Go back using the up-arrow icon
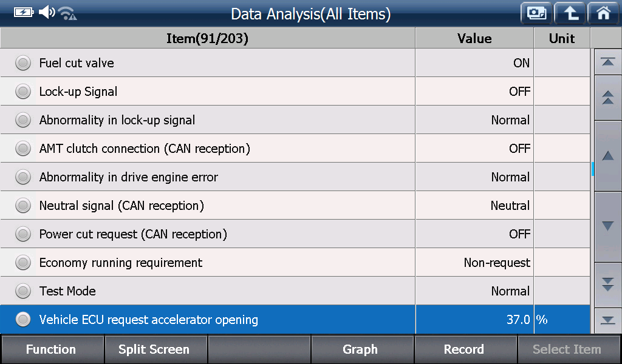This screenshot has height=364, width=622. [x=570, y=13]
